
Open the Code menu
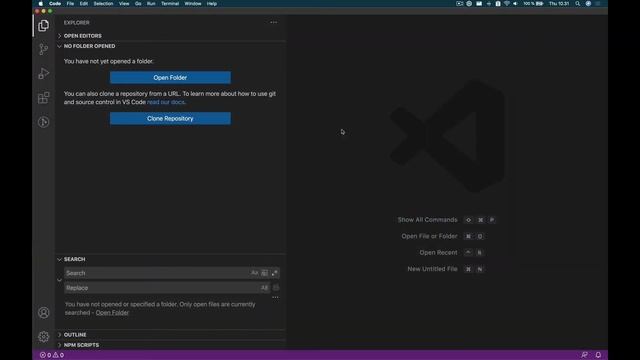[55, 4]
